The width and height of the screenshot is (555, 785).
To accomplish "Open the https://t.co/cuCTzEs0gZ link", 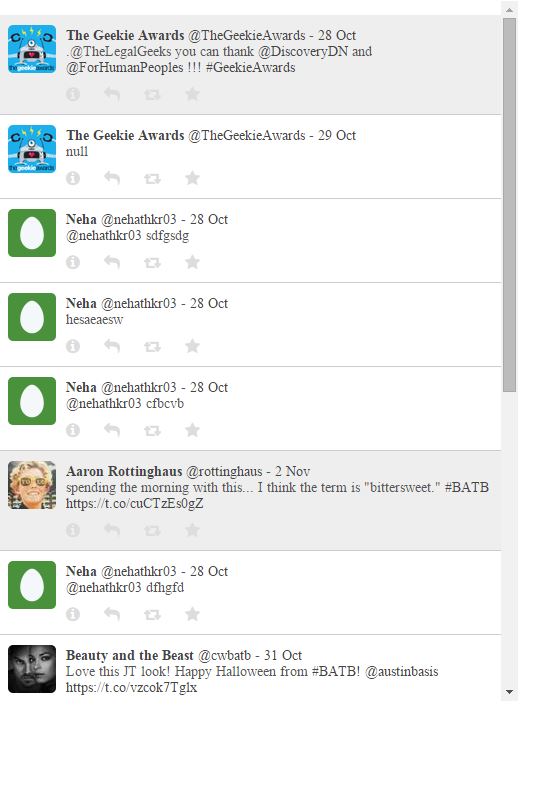I will (x=135, y=503).
